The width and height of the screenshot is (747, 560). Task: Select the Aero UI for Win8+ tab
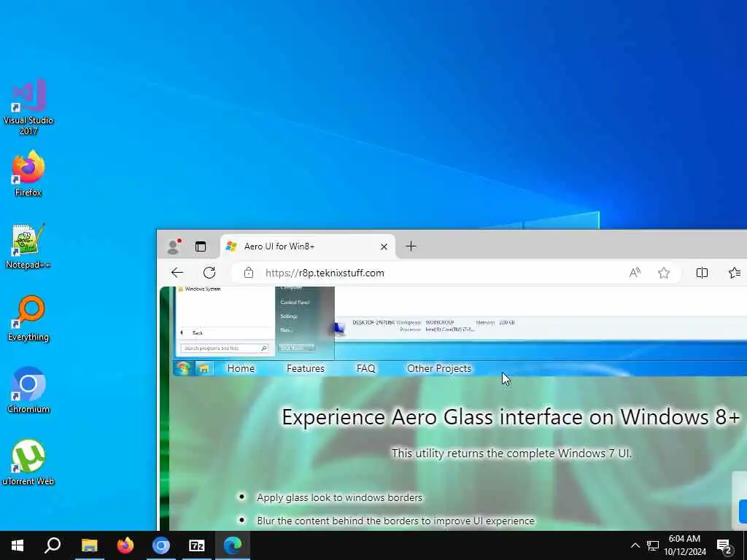(308, 246)
